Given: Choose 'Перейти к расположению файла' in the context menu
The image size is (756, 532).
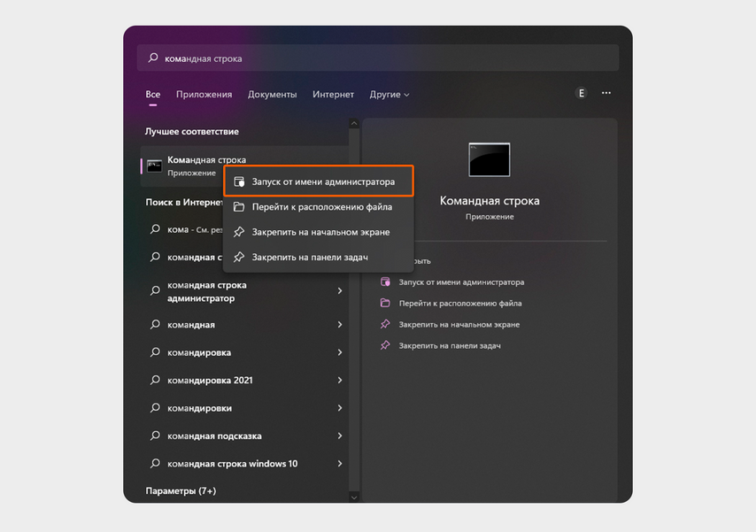Looking at the screenshot, I should pyautogui.click(x=318, y=207).
